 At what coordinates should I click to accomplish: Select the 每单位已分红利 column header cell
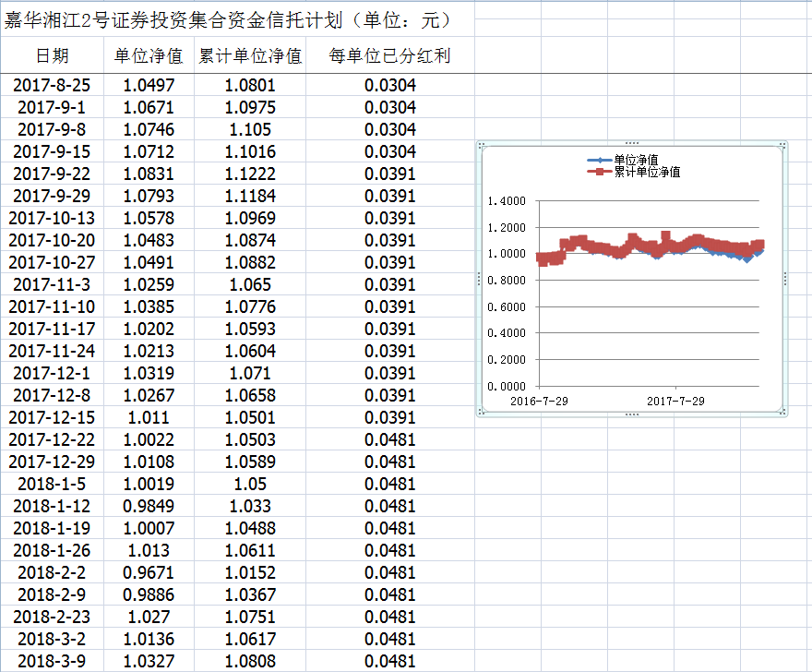click(389, 56)
